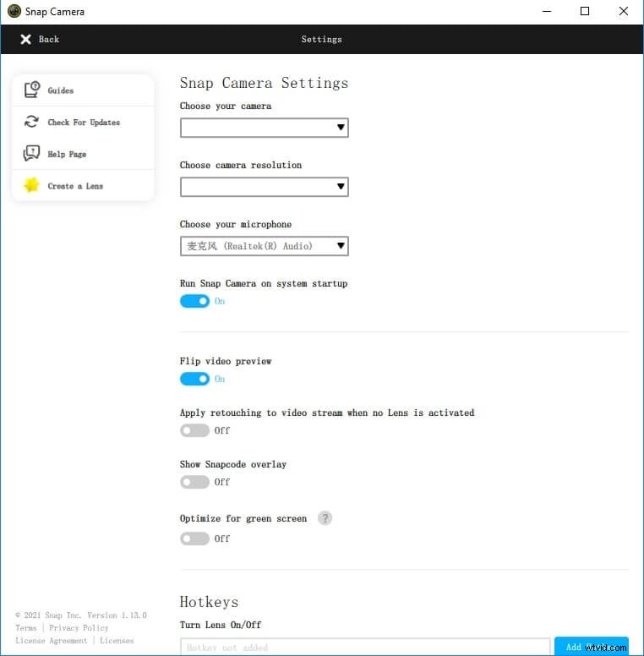Click the Check For Updates refresh icon
644x656 pixels.
pos(32,122)
